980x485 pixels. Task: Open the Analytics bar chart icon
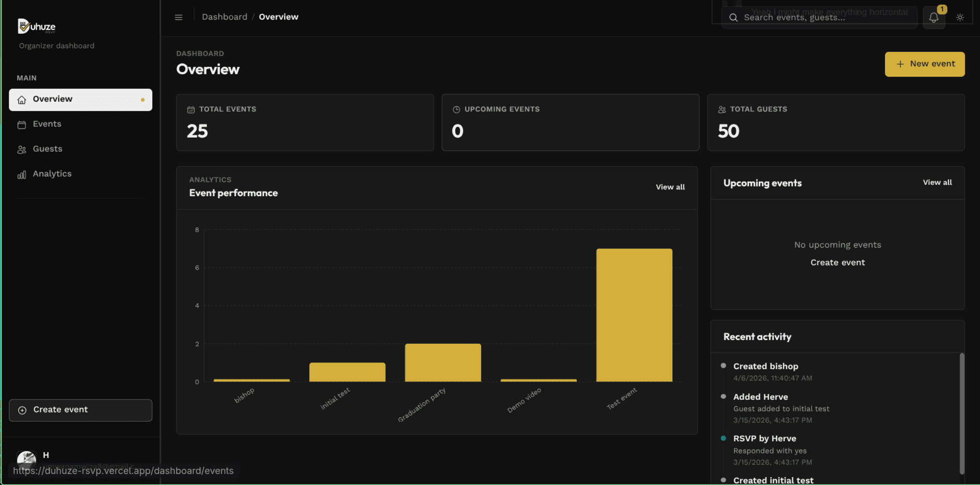[22, 174]
